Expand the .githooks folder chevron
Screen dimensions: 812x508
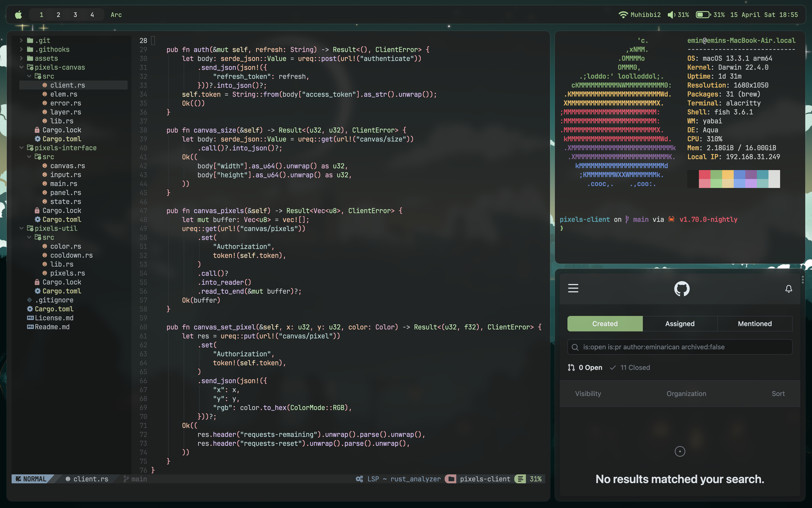click(22, 49)
